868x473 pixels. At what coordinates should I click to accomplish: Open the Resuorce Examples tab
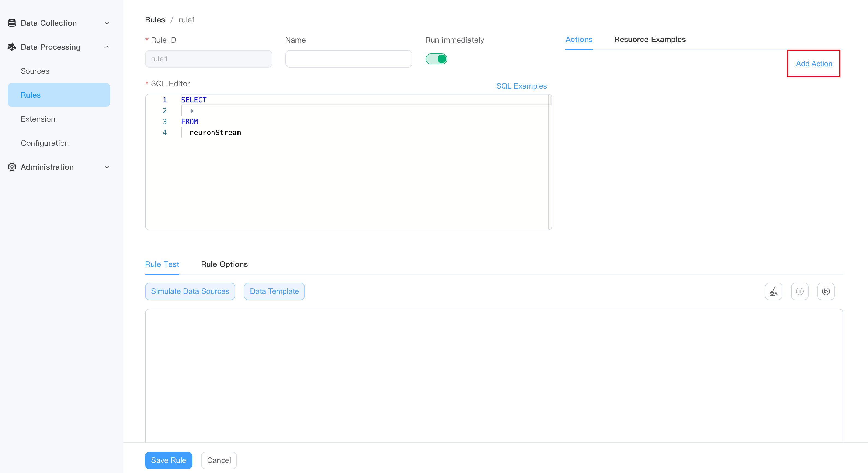650,39
